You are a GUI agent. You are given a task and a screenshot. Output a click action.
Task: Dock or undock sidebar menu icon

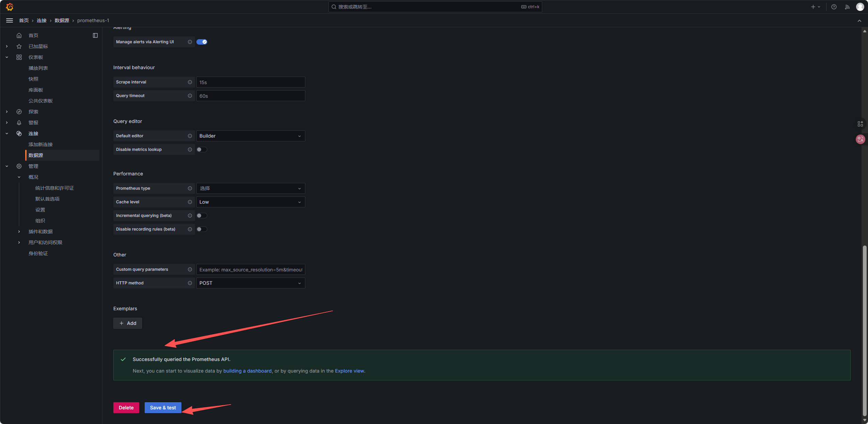pyautogui.click(x=95, y=35)
